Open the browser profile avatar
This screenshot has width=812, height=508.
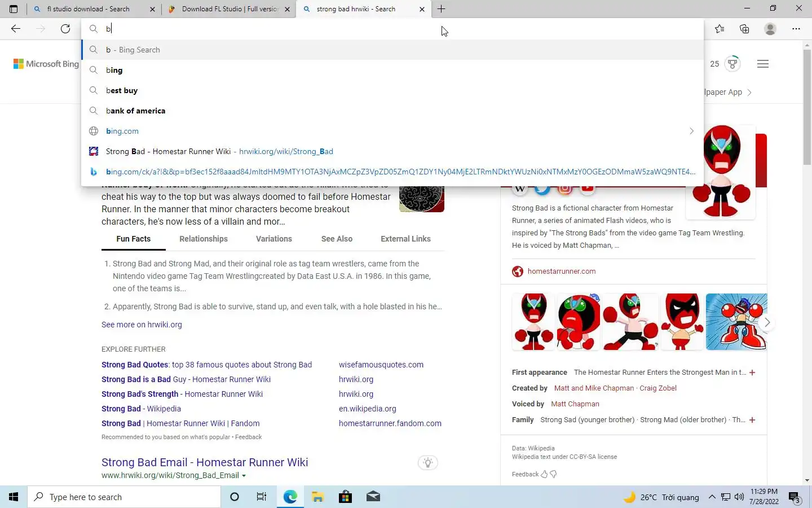pos(770,29)
